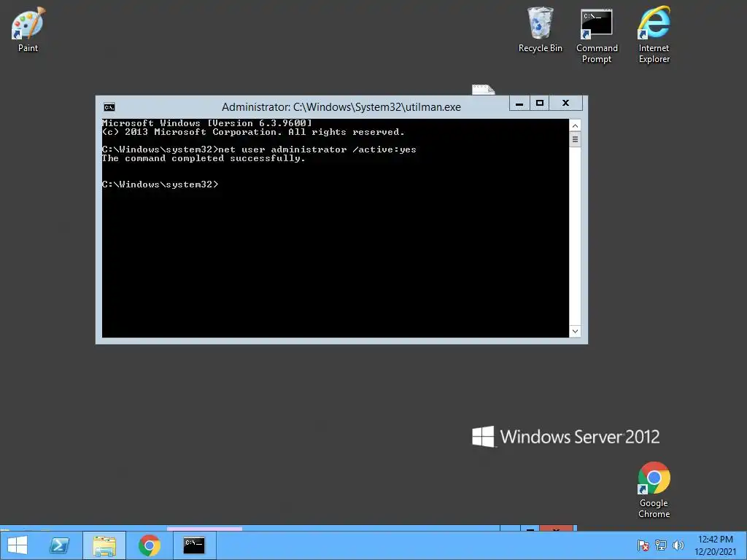Click the '(c) 2013 Microsoft Corporation' line
Screen dimensions: 747x560
point(253,132)
